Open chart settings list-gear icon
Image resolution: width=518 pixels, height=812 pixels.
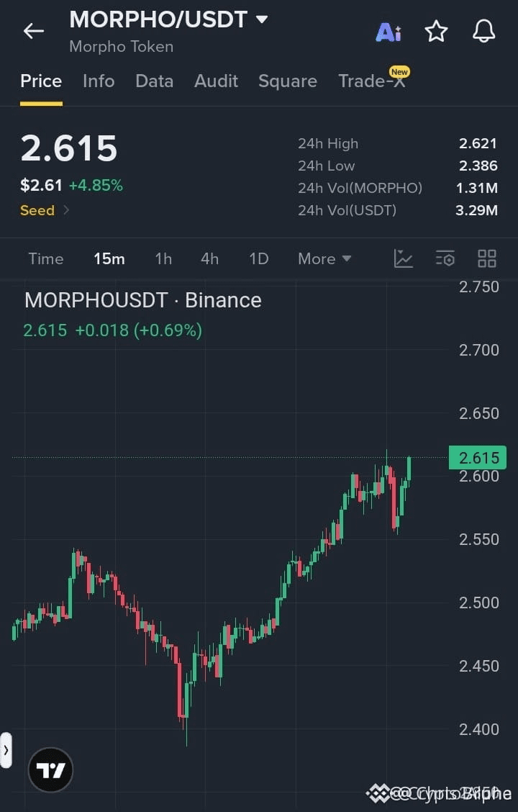[445, 258]
